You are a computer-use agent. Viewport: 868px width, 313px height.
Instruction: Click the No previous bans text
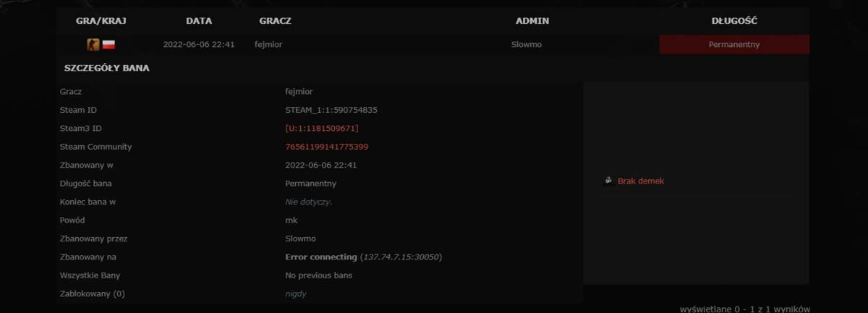click(x=319, y=275)
